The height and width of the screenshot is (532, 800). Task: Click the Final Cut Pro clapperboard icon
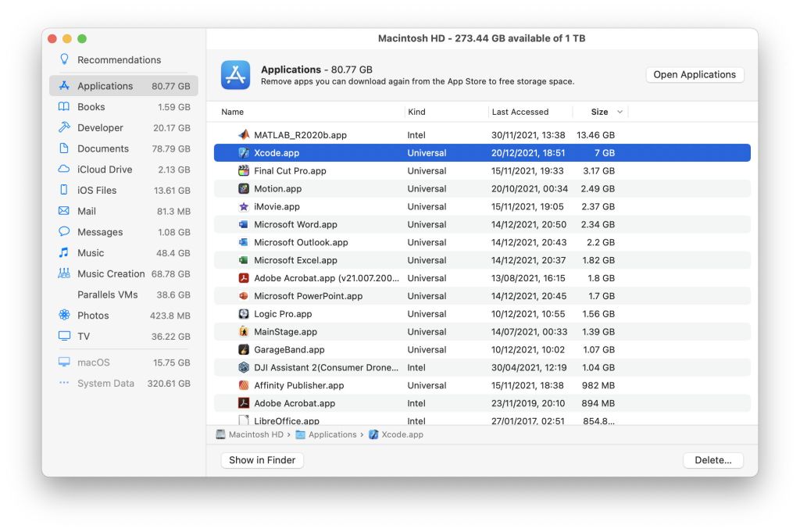point(244,171)
